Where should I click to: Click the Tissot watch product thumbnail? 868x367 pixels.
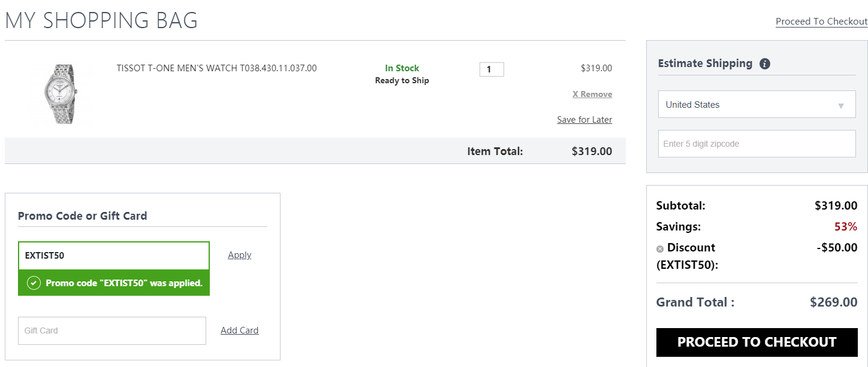pyautogui.click(x=59, y=93)
